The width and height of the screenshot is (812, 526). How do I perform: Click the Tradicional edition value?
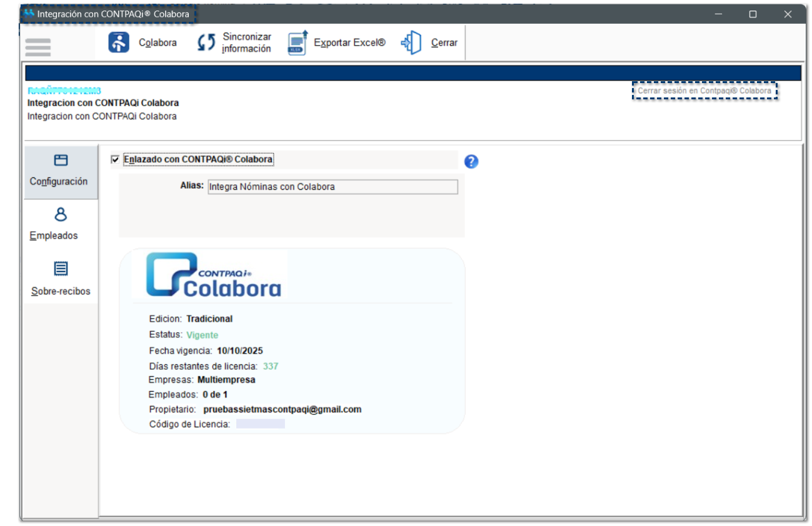point(209,319)
